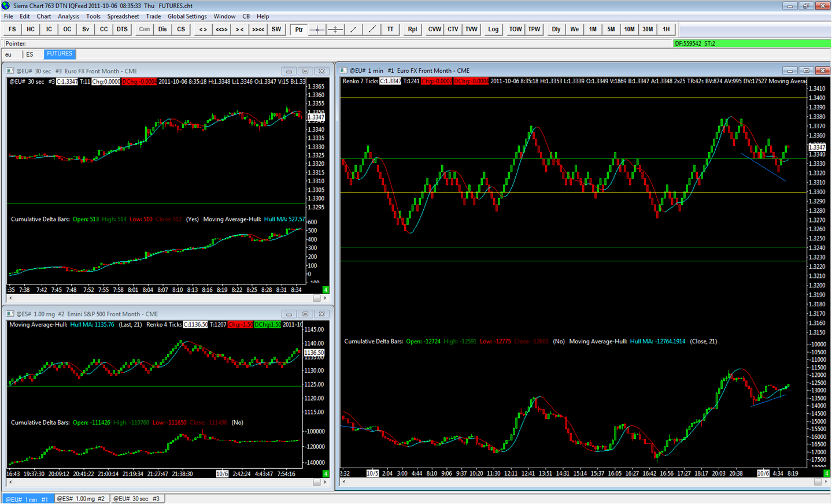
Task: Click the <> bar spacing button
Action: coord(203,29)
